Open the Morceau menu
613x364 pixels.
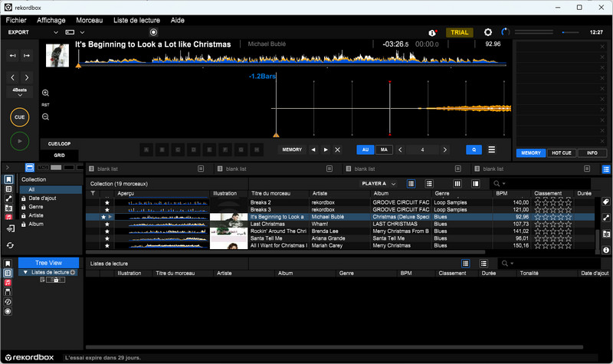[89, 21]
